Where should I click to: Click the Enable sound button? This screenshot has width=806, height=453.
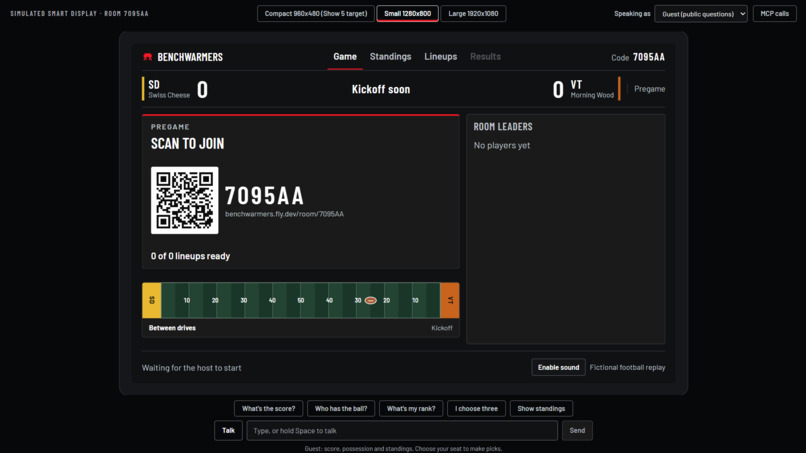pos(558,367)
